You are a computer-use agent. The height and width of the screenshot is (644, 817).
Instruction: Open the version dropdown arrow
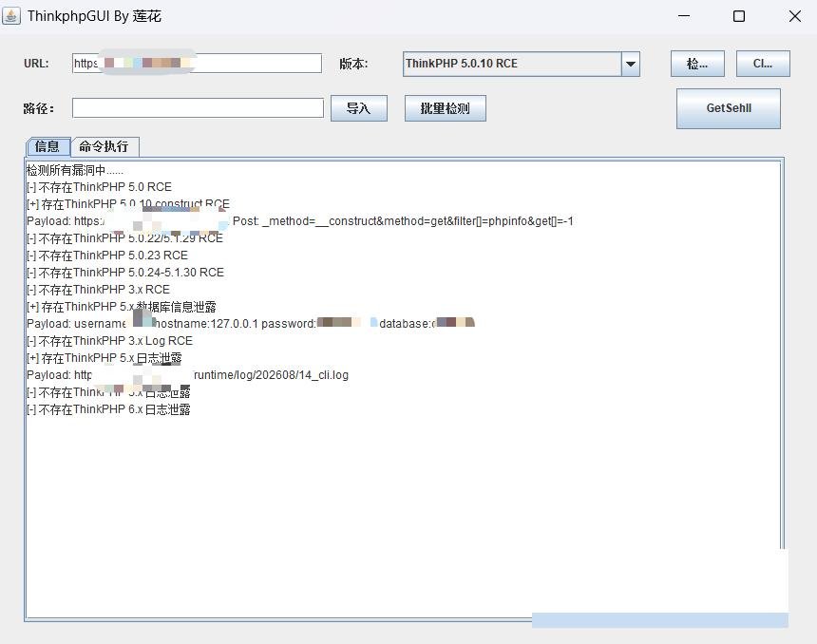click(631, 64)
